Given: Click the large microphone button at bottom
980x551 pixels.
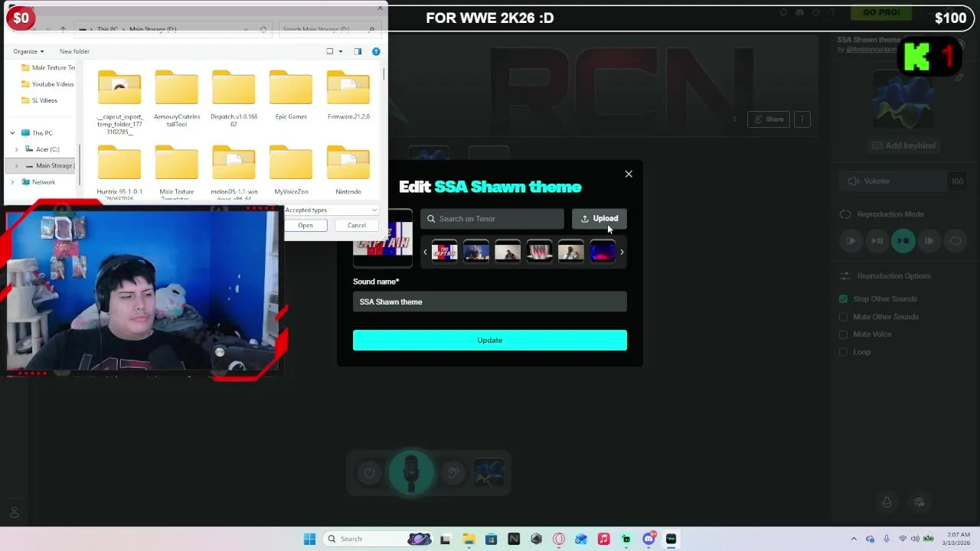Looking at the screenshot, I should tap(411, 472).
